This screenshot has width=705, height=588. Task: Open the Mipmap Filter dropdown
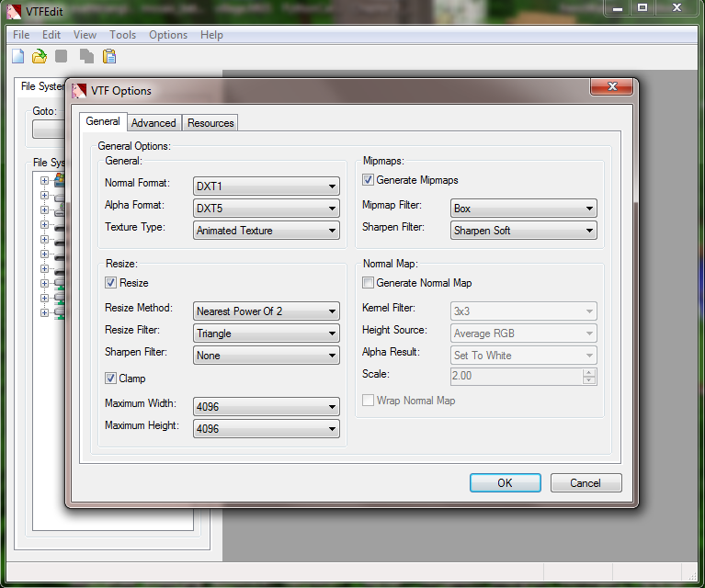pyautogui.click(x=523, y=209)
